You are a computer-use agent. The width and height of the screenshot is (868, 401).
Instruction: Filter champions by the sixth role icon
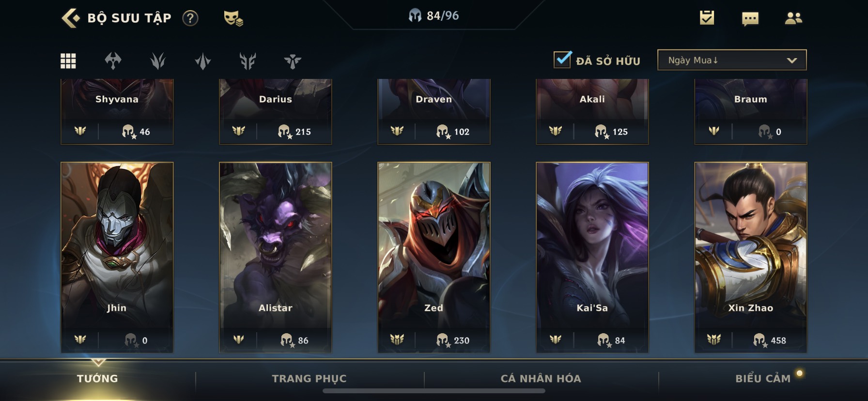click(293, 61)
